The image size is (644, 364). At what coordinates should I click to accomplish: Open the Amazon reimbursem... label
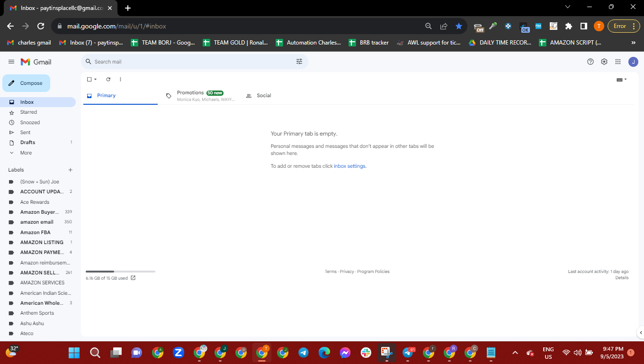tap(38, 263)
